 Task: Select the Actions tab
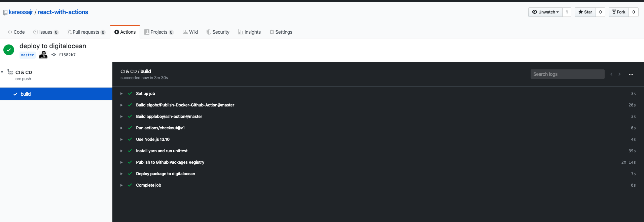coord(125,32)
